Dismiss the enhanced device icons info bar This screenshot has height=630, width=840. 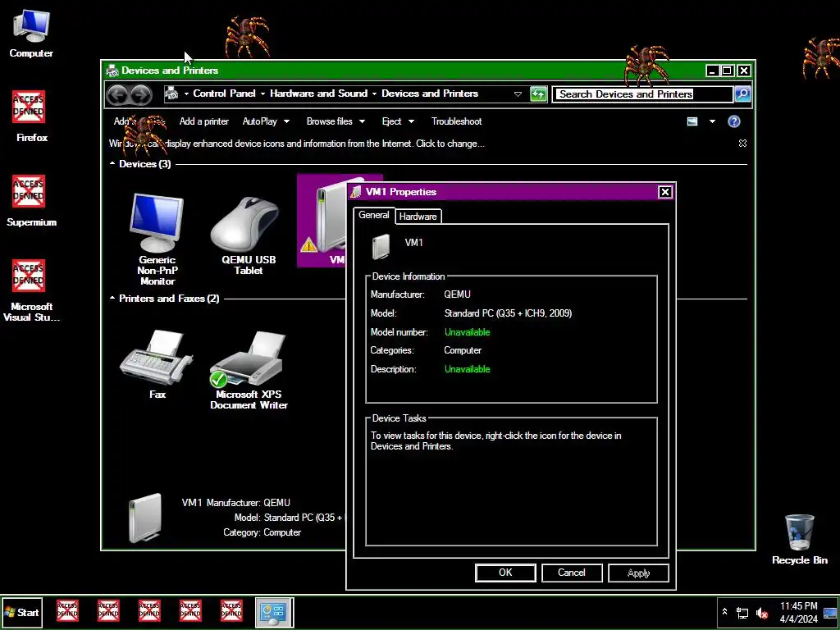742,143
